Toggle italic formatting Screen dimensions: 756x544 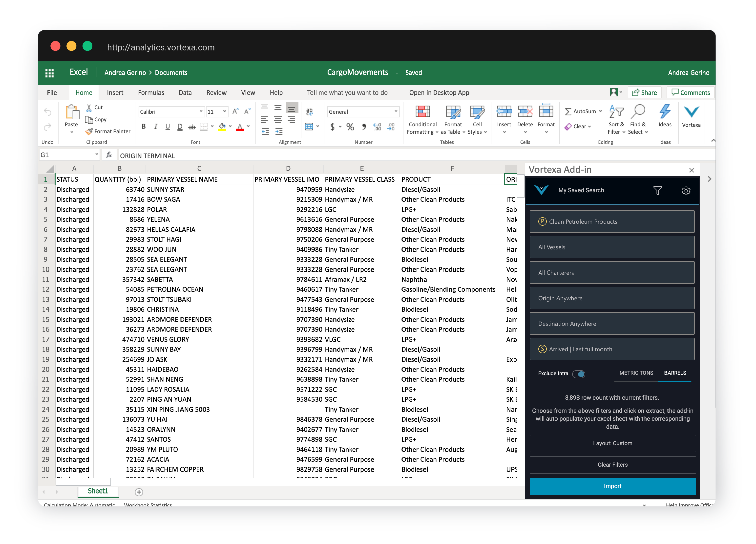[x=156, y=126]
